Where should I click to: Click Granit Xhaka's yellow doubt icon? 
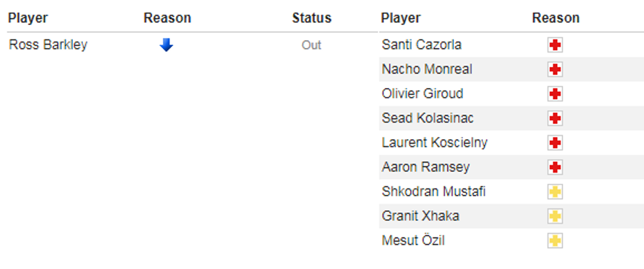tap(555, 217)
